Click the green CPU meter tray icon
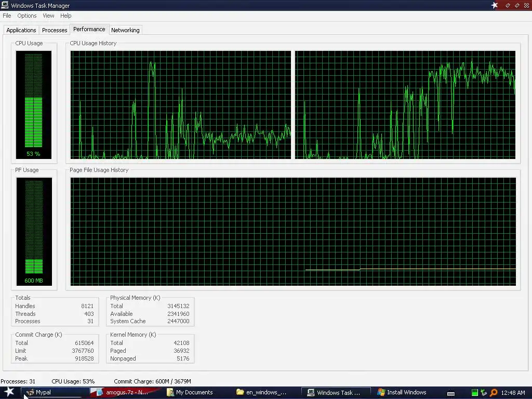Viewport: 532px width, 399px height. 475,393
